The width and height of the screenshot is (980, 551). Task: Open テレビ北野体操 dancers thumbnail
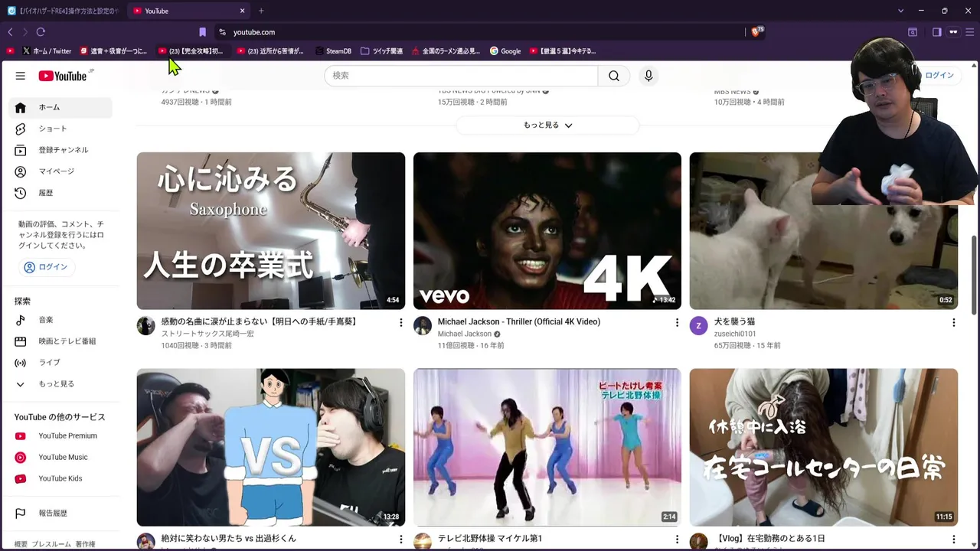(547, 447)
